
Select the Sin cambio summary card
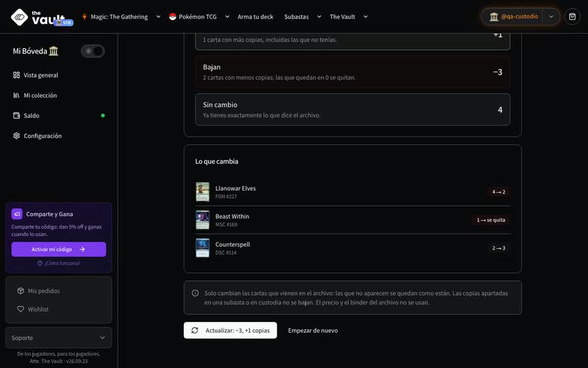coord(353,109)
